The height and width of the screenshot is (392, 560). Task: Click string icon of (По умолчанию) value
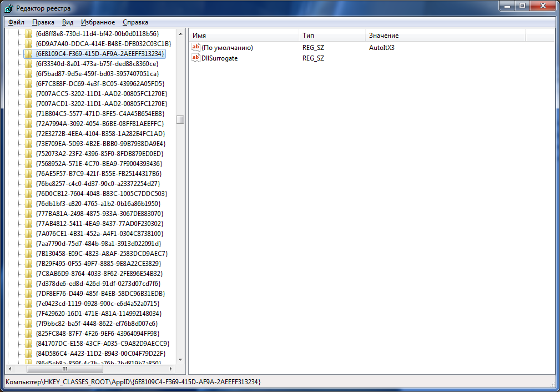196,47
